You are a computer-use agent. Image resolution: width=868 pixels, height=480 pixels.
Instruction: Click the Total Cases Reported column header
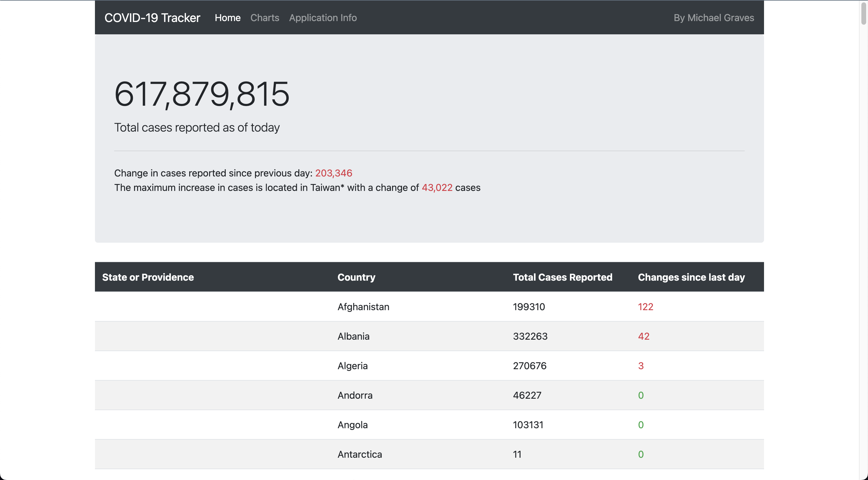tap(562, 277)
